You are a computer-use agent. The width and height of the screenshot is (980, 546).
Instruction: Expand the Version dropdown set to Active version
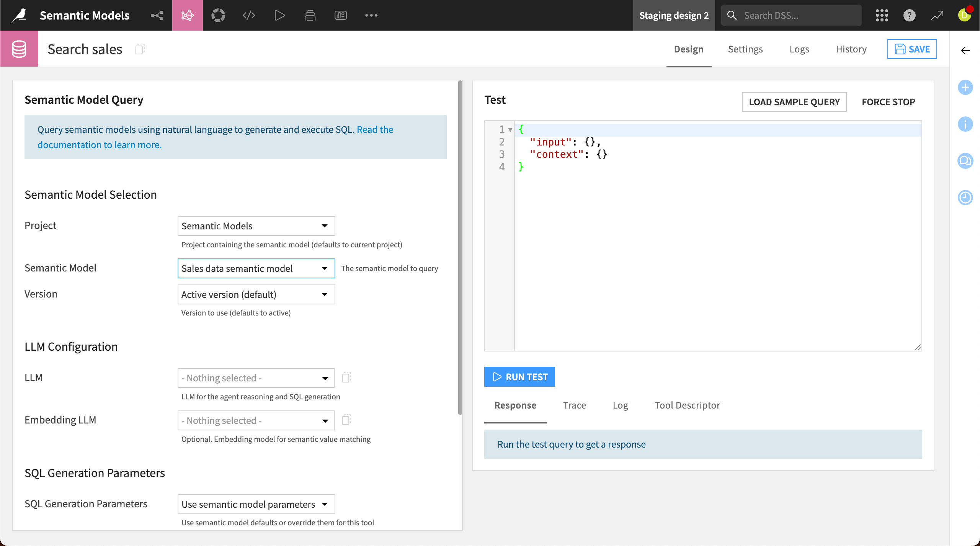click(x=256, y=294)
